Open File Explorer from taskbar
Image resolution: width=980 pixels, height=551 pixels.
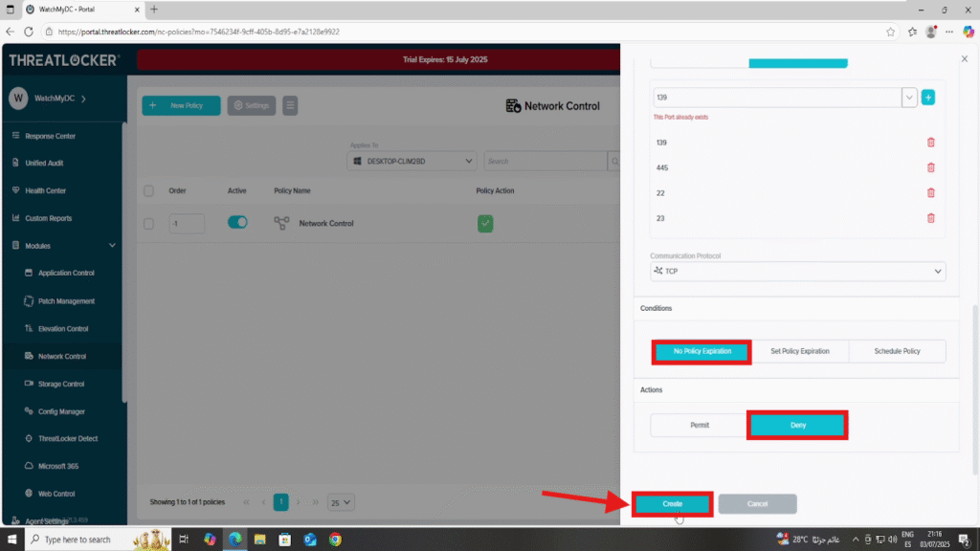pyautogui.click(x=260, y=540)
